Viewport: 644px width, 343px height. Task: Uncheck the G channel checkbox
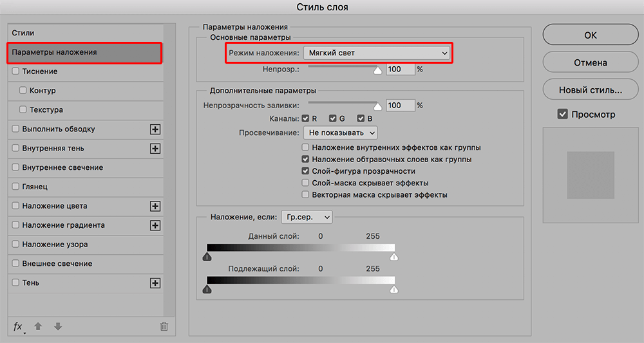pos(333,118)
